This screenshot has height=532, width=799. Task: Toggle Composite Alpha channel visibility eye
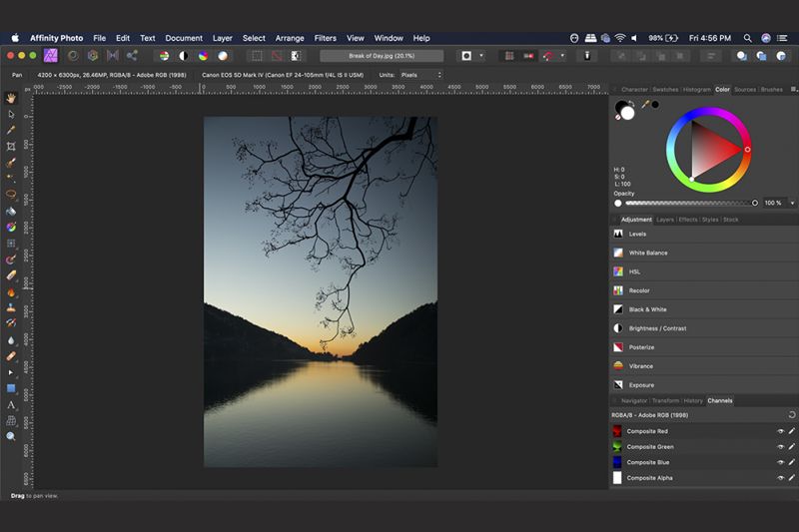click(780, 478)
